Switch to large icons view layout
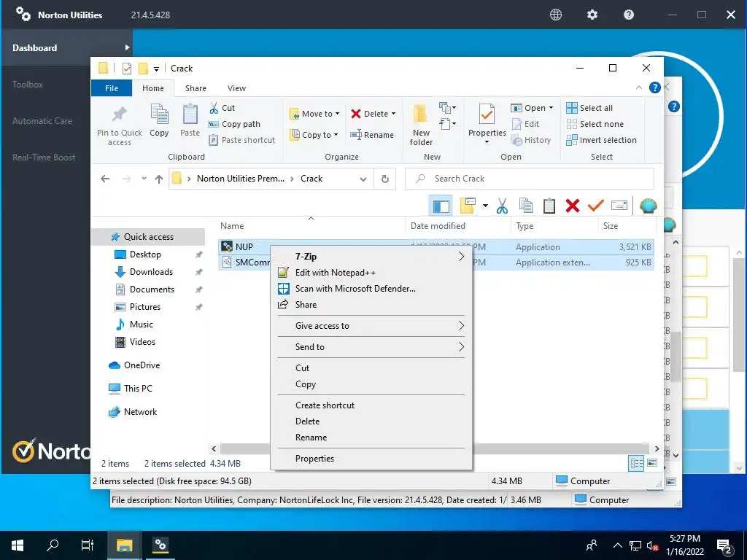The height and width of the screenshot is (560, 747). (652, 463)
